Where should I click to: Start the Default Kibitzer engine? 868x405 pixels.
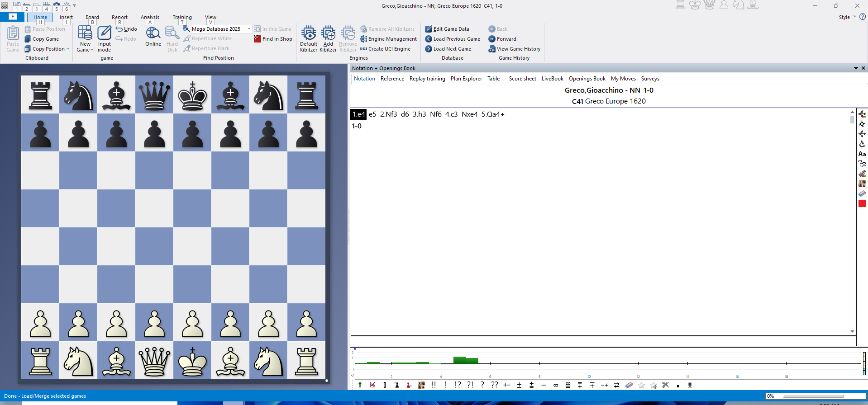coord(309,38)
